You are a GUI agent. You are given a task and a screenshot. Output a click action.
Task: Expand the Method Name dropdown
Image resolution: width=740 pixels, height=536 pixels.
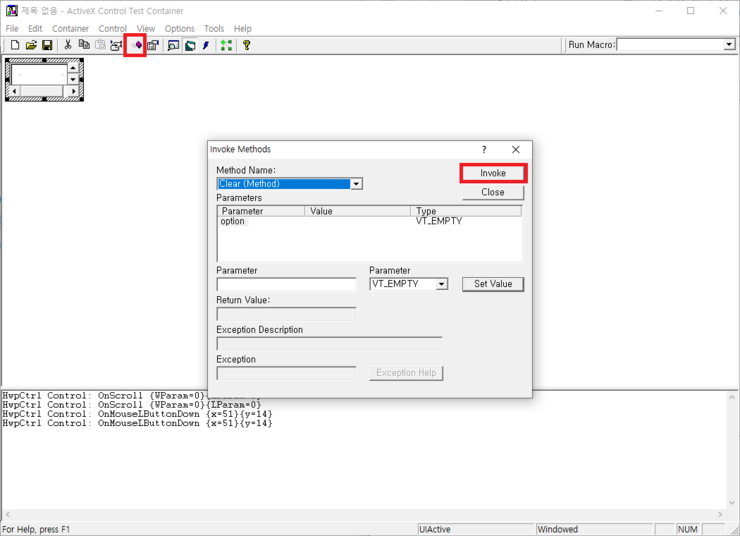(356, 184)
